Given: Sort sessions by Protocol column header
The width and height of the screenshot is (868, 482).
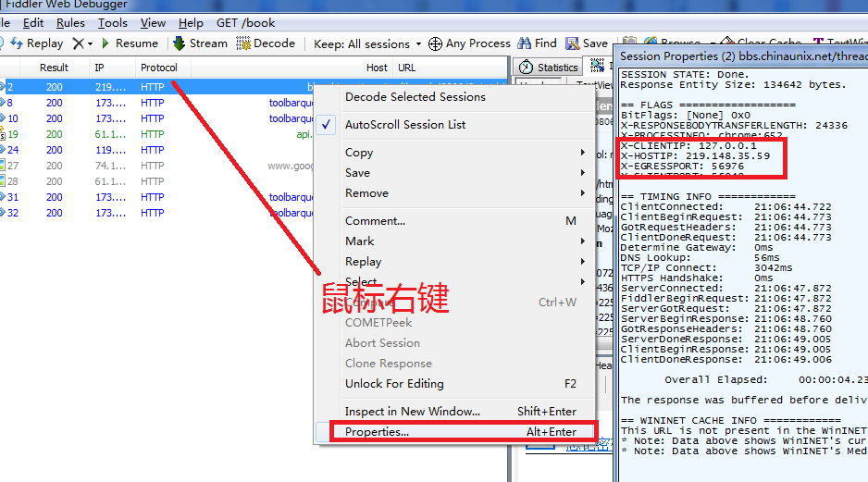Looking at the screenshot, I should [x=159, y=68].
